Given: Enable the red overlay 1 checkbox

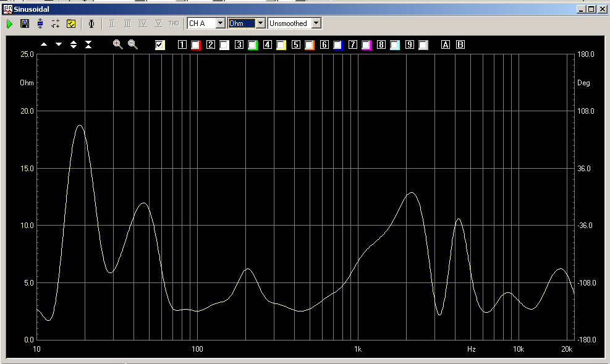Looking at the screenshot, I should pos(196,44).
